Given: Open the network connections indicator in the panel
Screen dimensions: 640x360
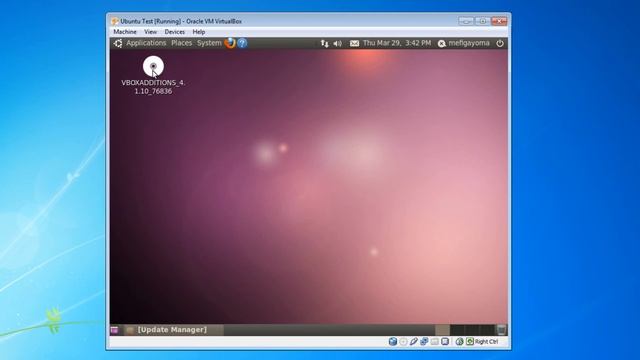Looking at the screenshot, I should (324, 43).
